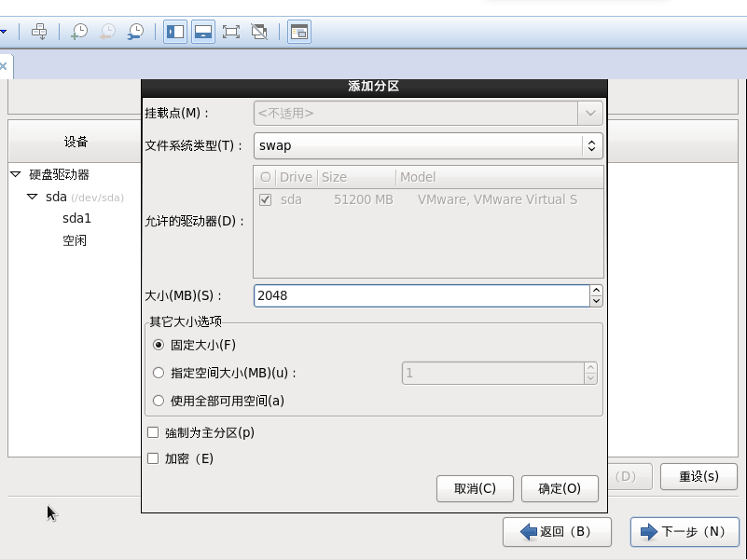Open the snapshot manager icon
This screenshot has width=747, height=560.
pos(136,32)
